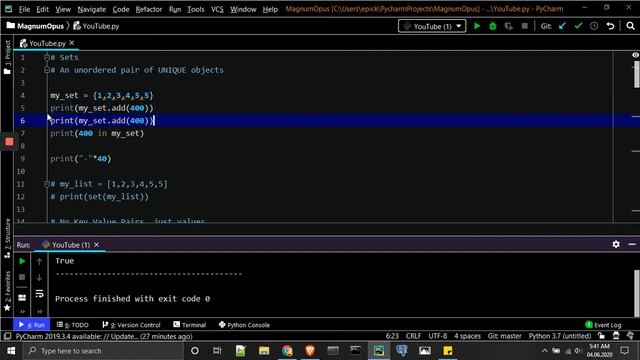Start debugging with the bug icon
Screen dimensions: 640x360
coord(493,26)
